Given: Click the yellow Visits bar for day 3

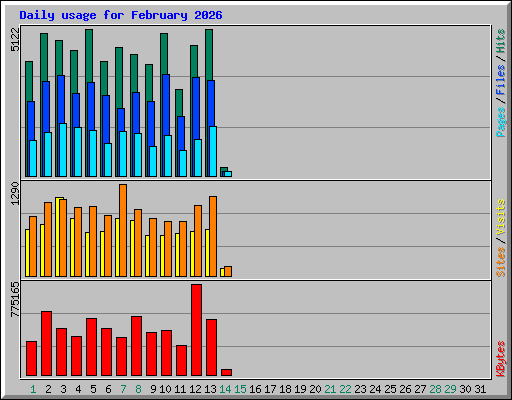Looking at the screenshot, I should pyautogui.click(x=57, y=237).
